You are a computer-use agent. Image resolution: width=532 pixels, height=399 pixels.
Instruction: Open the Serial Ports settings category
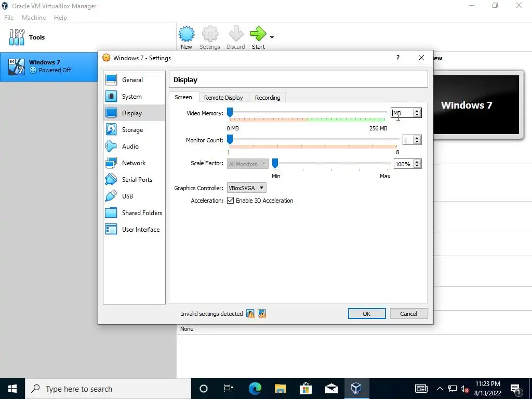point(134,179)
